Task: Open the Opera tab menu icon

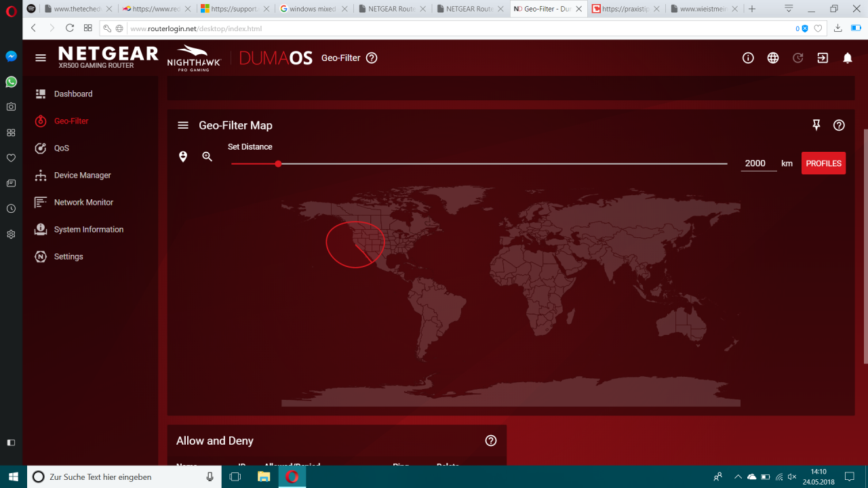Action: point(789,9)
